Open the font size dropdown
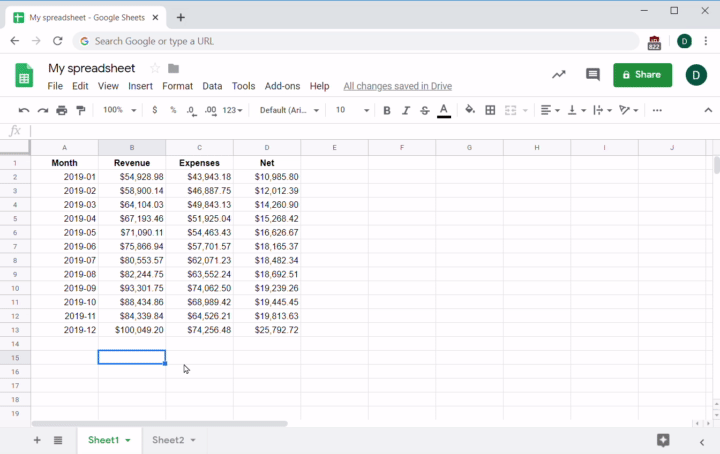The height and width of the screenshot is (454, 720). click(352, 110)
